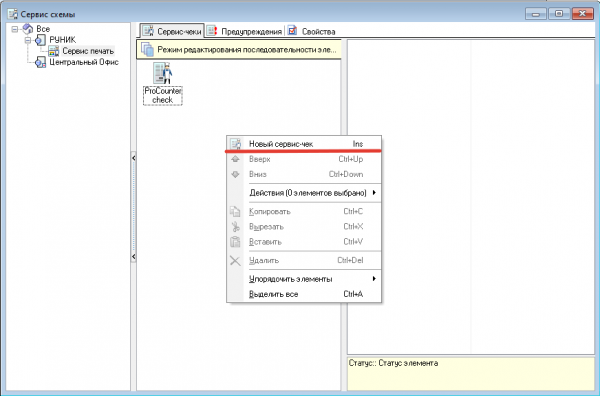The image size is (600, 396).
Task: Click the Статус элемента status text
Action: coord(393,363)
